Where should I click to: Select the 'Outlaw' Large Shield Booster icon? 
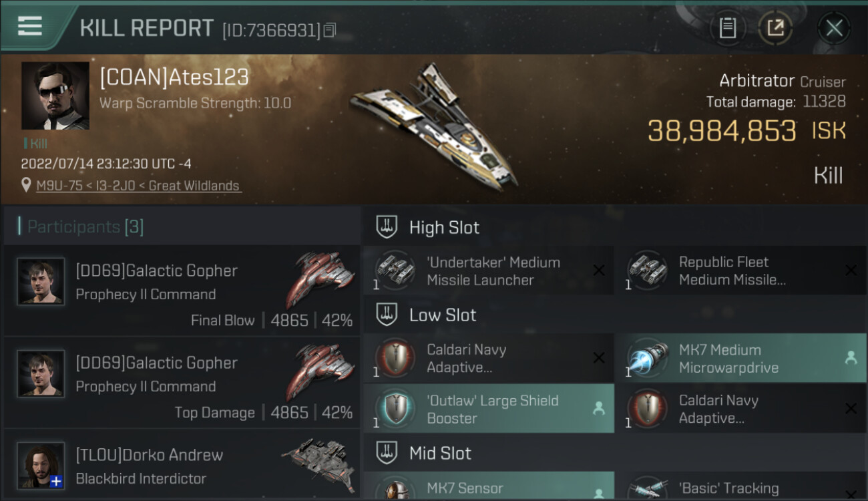tap(391, 408)
